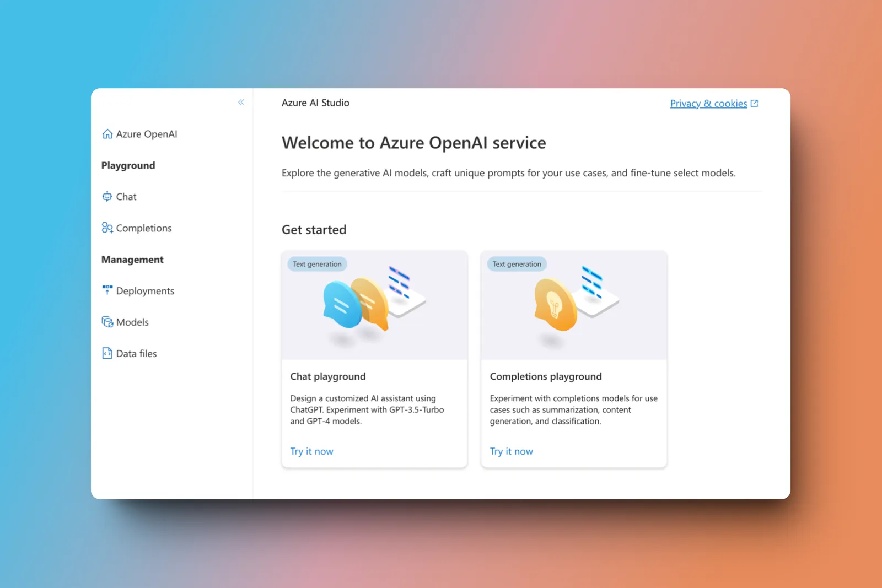Click the Chat playground description text
The width and height of the screenshot is (882, 588).
(367, 409)
